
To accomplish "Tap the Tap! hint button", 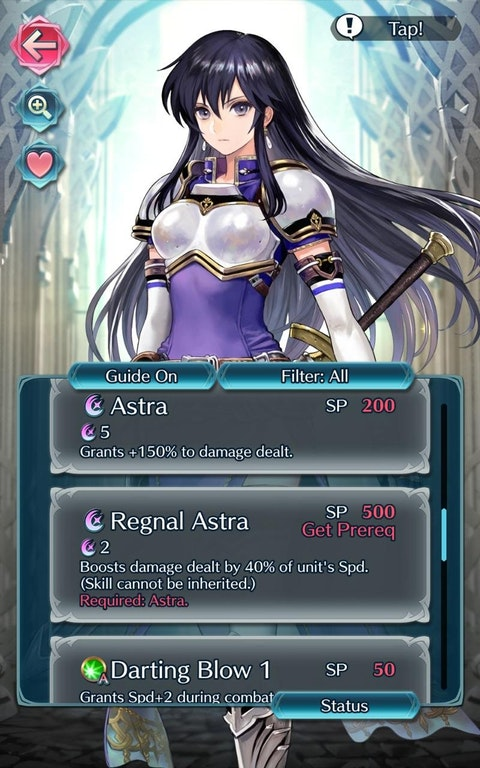I will click(396, 28).
